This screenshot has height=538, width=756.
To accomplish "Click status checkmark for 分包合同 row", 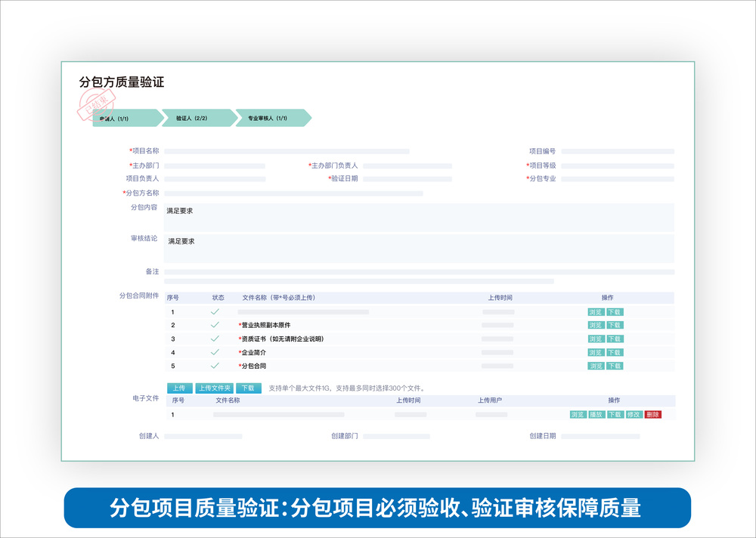I will coord(215,366).
